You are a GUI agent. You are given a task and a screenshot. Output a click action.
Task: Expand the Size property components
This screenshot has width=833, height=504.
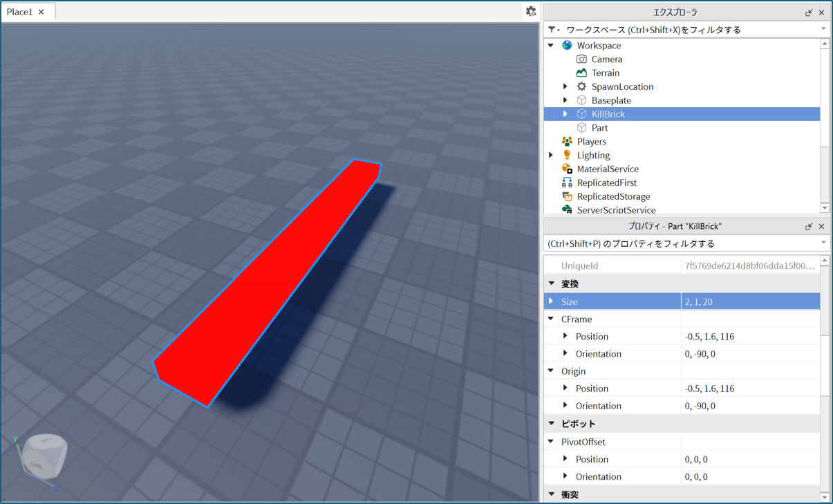552,301
